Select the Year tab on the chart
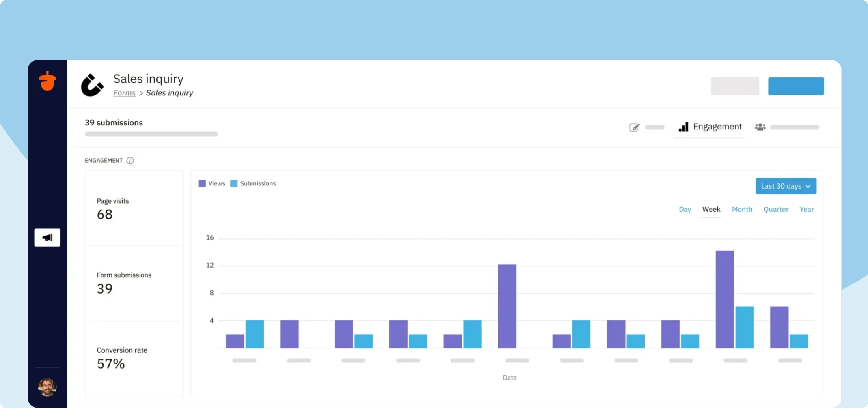Image resolution: width=868 pixels, height=408 pixels. click(x=807, y=210)
